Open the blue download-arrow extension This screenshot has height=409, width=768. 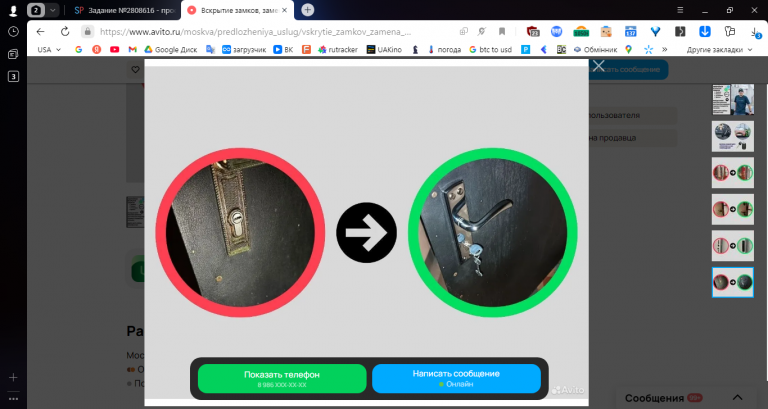pyautogui.click(x=704, y=31)
